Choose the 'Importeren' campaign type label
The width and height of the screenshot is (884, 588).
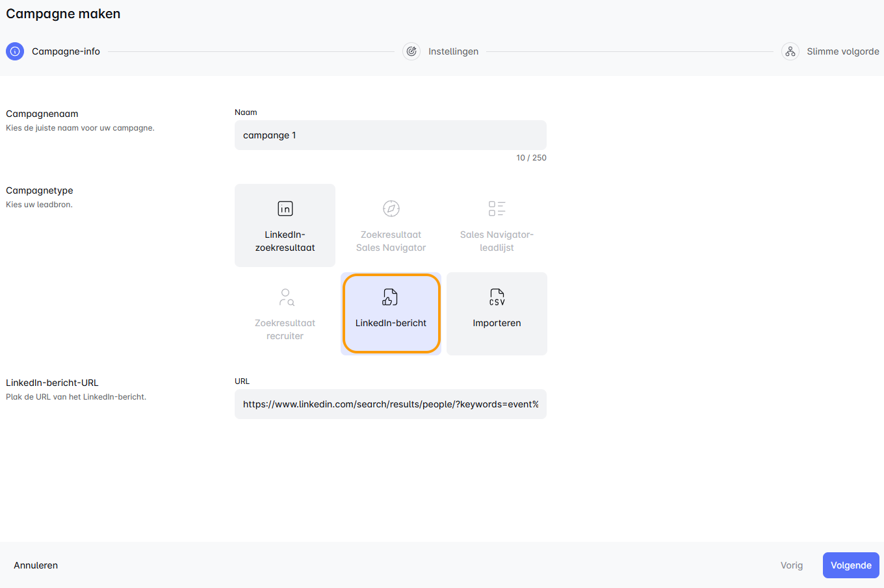tap(497, 323)
